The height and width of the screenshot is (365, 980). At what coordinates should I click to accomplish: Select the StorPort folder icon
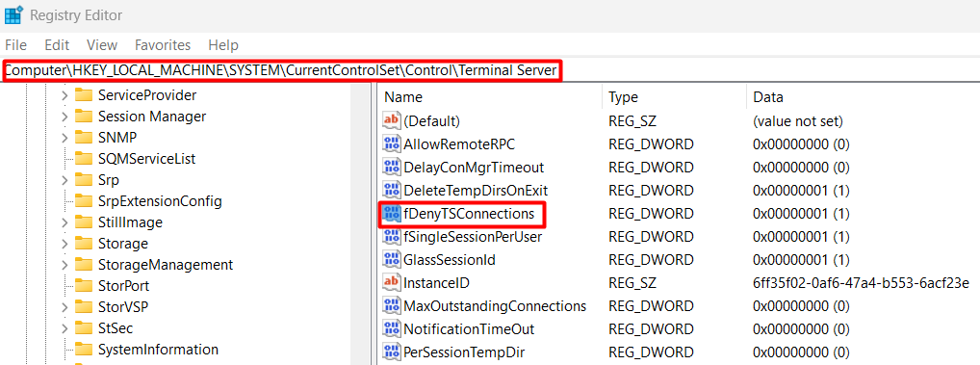click(83, 286)
